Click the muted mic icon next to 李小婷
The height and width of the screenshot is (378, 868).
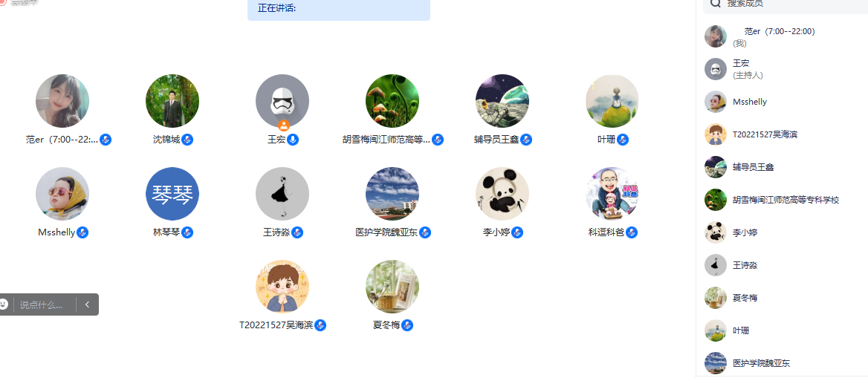point(517,232)
